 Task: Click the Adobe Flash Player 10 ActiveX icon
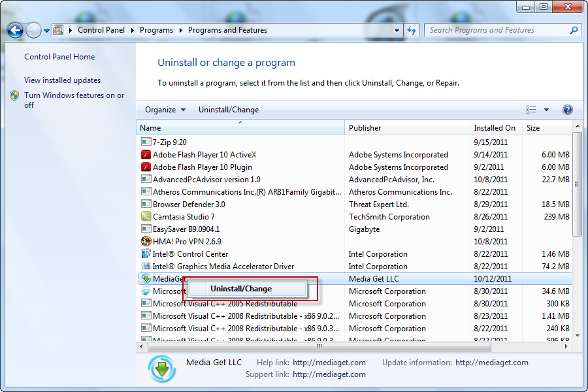146,154
